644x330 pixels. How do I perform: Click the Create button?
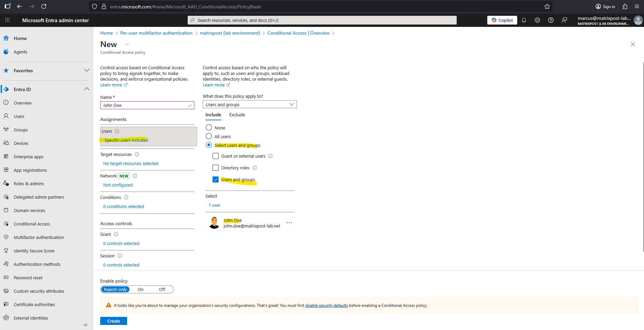click(113, 321)
